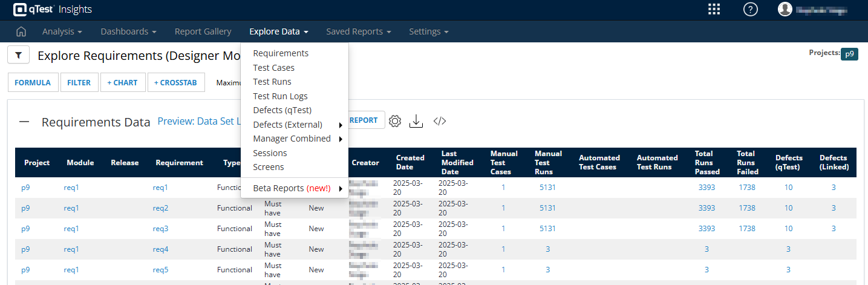Viewport: 868px width, 285px height.
Task: Expand the Dashboards dropdown menu
Action: point(128,31)
